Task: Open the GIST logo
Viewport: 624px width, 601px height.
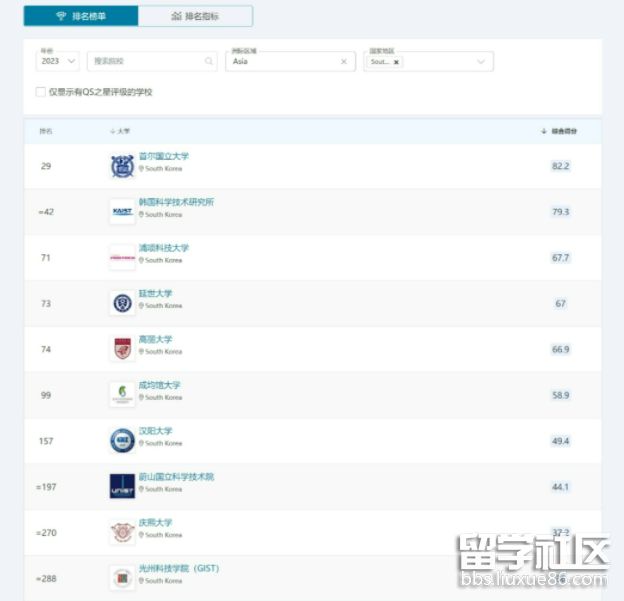Action: pos(122,578)
